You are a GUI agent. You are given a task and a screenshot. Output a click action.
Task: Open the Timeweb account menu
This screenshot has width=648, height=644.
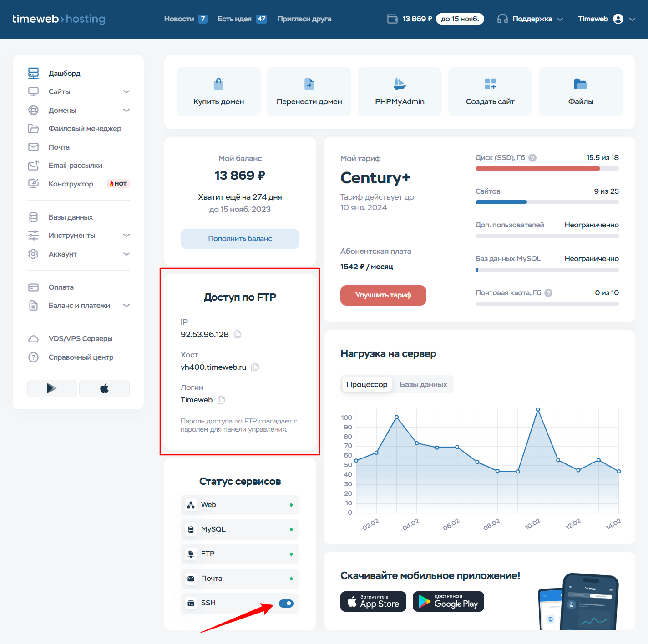click(606, 19)
